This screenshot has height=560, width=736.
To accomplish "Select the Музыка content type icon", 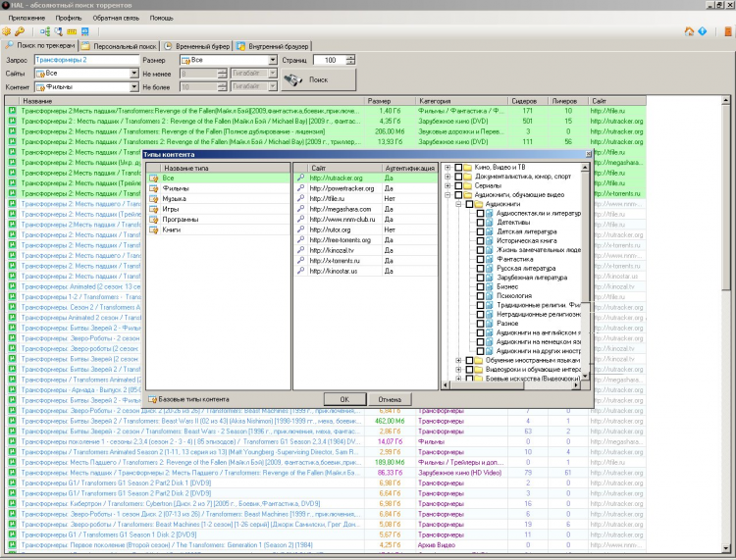I will tap(154, 198).
